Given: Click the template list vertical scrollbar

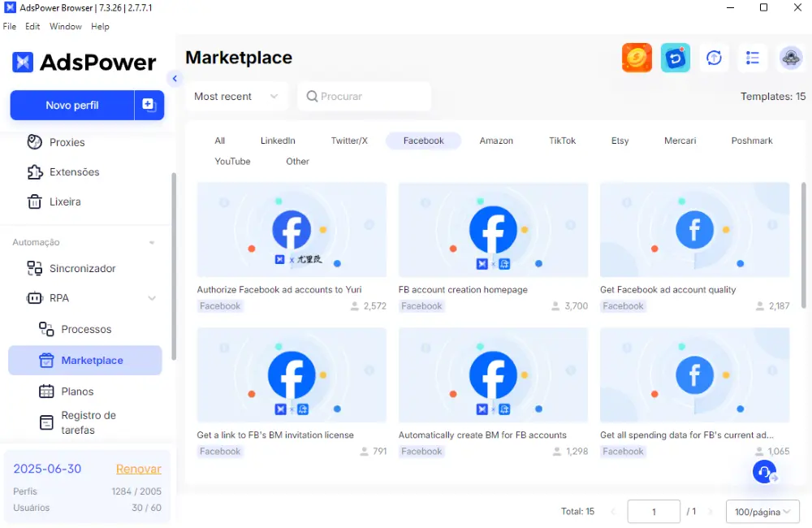Looking at the screenshot, I should coord(804,245).
